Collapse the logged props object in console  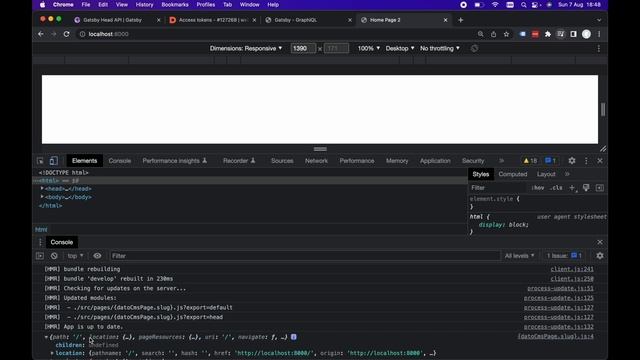point(46,337)
